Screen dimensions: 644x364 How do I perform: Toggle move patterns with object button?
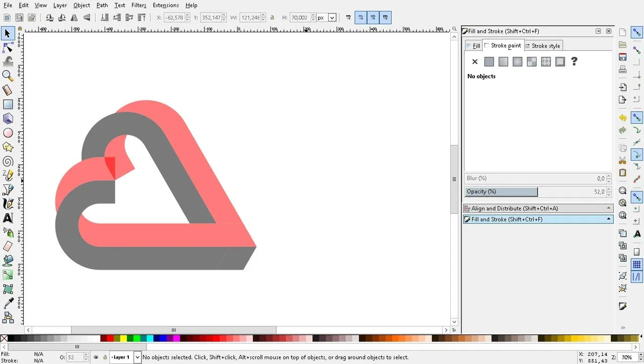(x=385, y=18)
